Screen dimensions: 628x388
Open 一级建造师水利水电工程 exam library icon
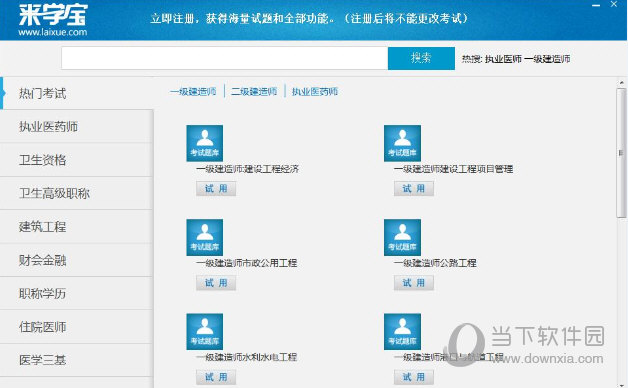point(205,332)
